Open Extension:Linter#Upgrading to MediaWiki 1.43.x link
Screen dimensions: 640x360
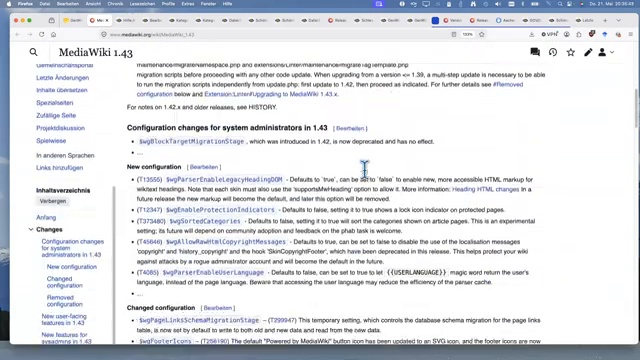pyautogui.click(x=271, y=94)
